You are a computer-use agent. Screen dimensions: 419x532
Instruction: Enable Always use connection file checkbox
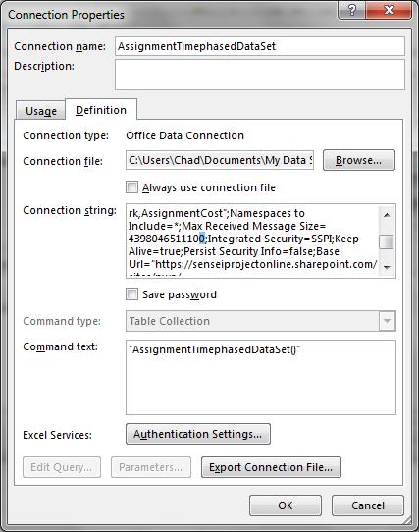pyautogui.click(x=131, y=187)
